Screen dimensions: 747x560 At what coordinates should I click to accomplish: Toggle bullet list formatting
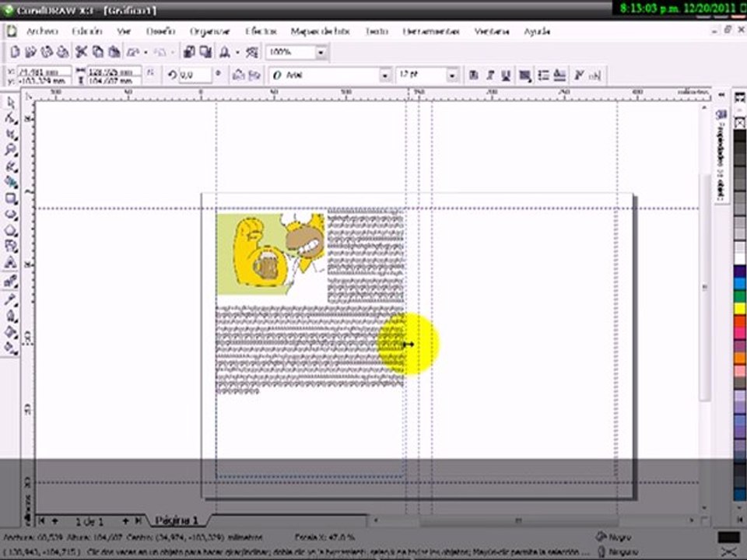pos(543,75)
